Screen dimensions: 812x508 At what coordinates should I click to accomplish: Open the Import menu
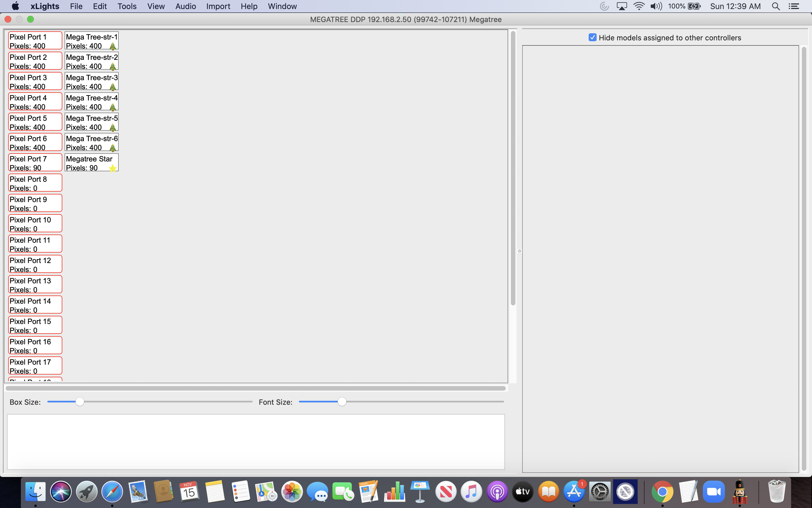click(218, 6)
